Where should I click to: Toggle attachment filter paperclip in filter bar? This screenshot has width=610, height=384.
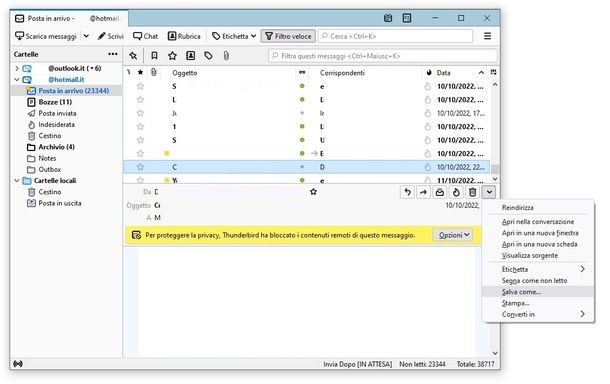226,56
